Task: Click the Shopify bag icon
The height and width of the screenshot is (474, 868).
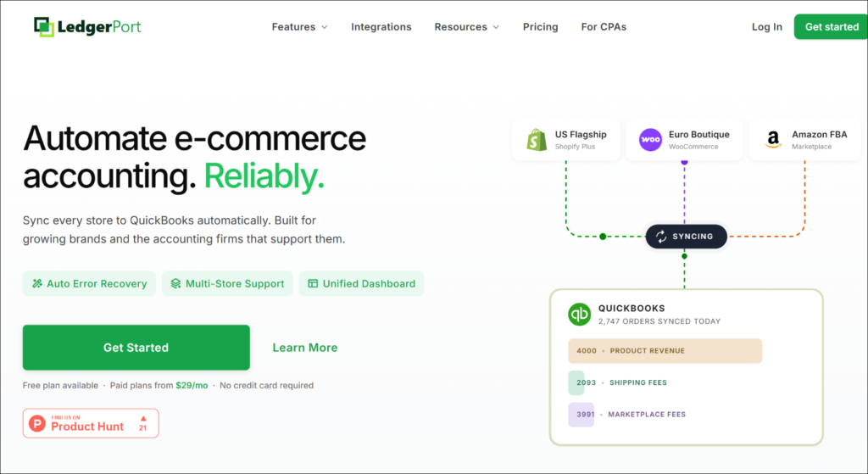Action: [x=537, y=140]
